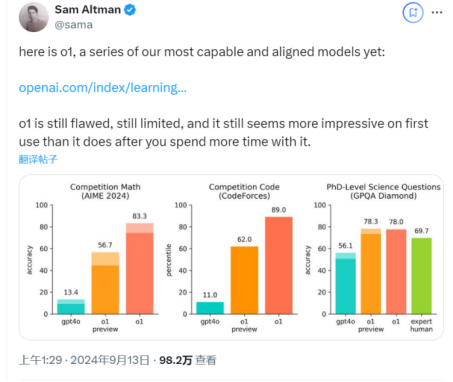This screenshot has width=453, height=382.
Task: Click the tweet text about o1 models
Action: pos(202,52)
